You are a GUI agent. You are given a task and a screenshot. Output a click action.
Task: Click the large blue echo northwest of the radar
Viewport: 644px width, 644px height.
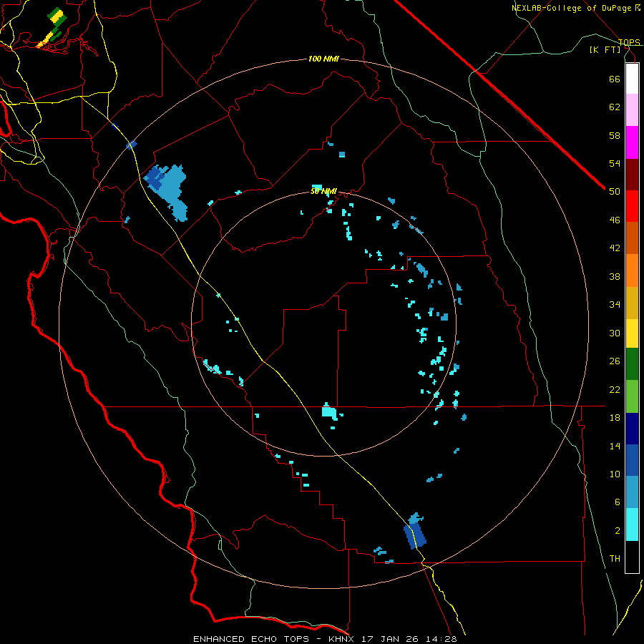pos(169,190)
